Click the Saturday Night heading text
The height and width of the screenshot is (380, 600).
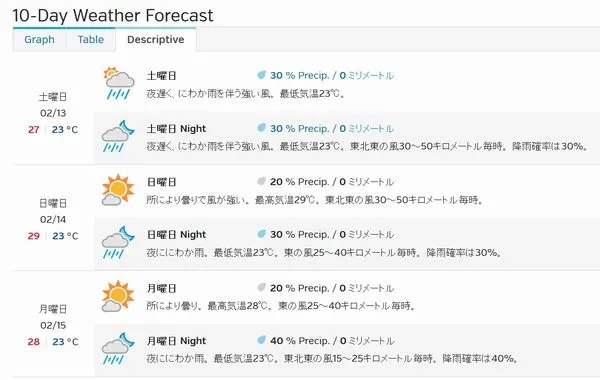pyautogui.click(x=176, y=129)
